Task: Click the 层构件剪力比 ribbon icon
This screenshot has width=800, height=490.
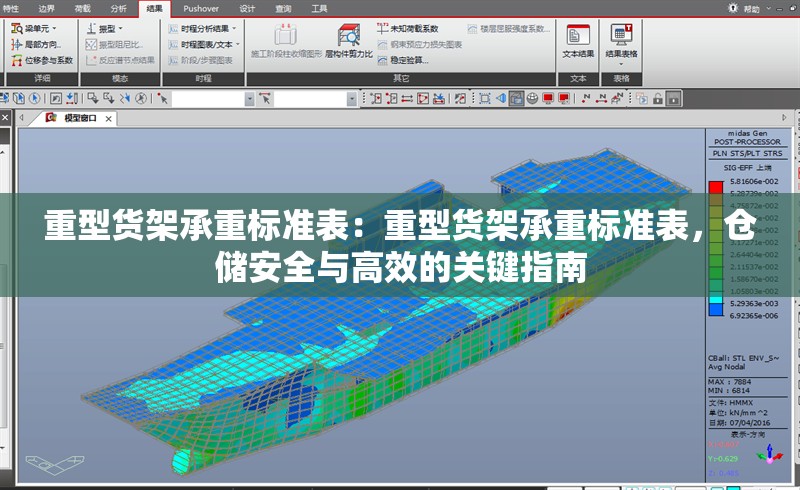Action: click(x=348, y=42)
